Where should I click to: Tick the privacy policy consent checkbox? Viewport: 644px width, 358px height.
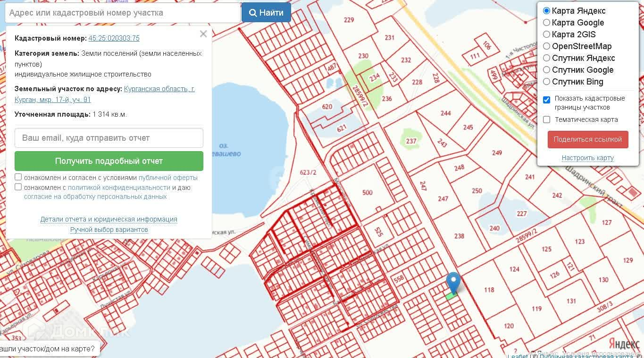(18, 187)
